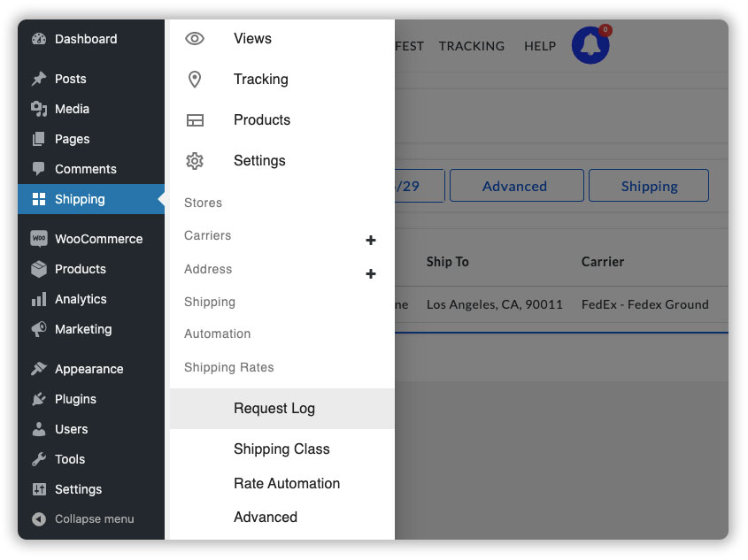
Task: Click the Comments speech bubble icon
Action: (x=39, y=169)
